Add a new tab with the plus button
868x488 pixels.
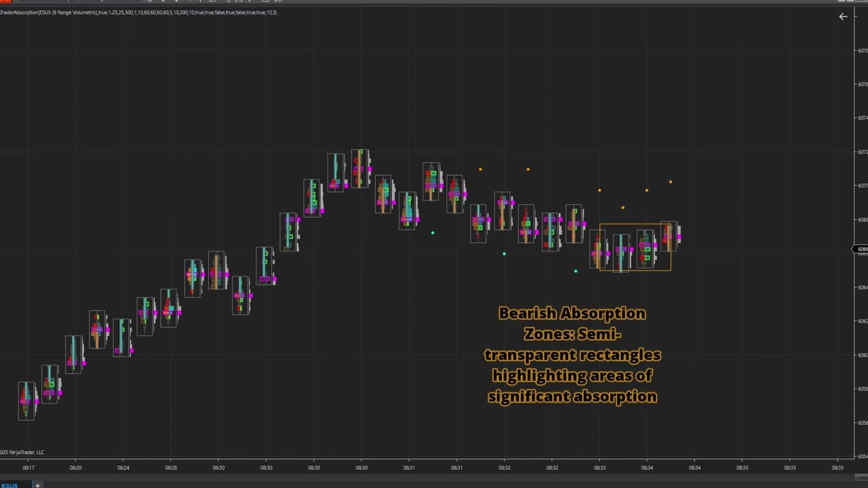[38, 485]
